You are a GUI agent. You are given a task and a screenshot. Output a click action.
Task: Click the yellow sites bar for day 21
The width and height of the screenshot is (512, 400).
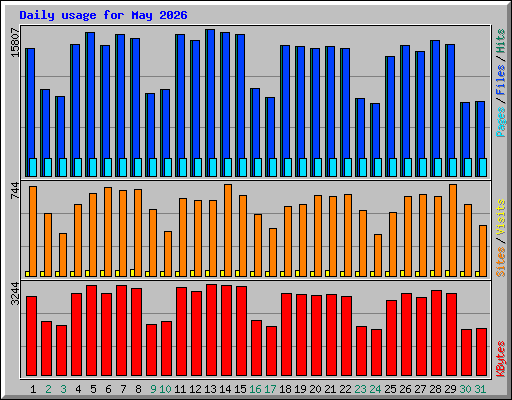[x=327, y=273]
